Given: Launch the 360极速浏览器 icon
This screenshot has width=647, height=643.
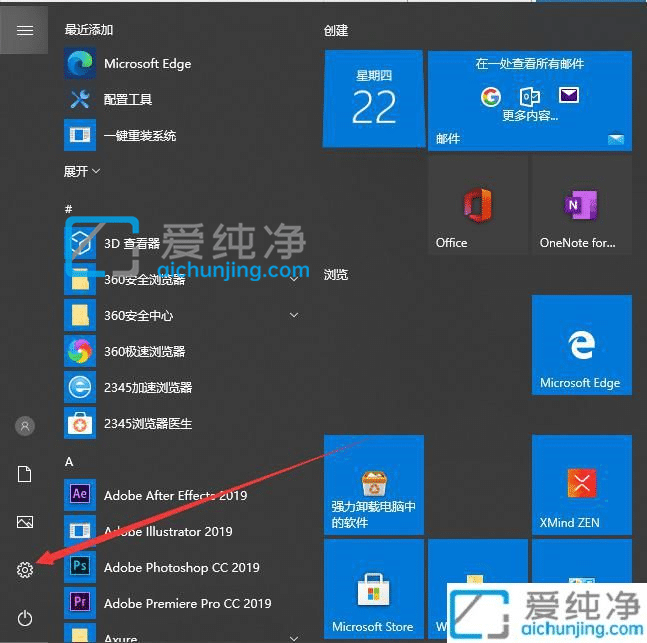Looking at the screenshot, I should [x=80, y=351].
